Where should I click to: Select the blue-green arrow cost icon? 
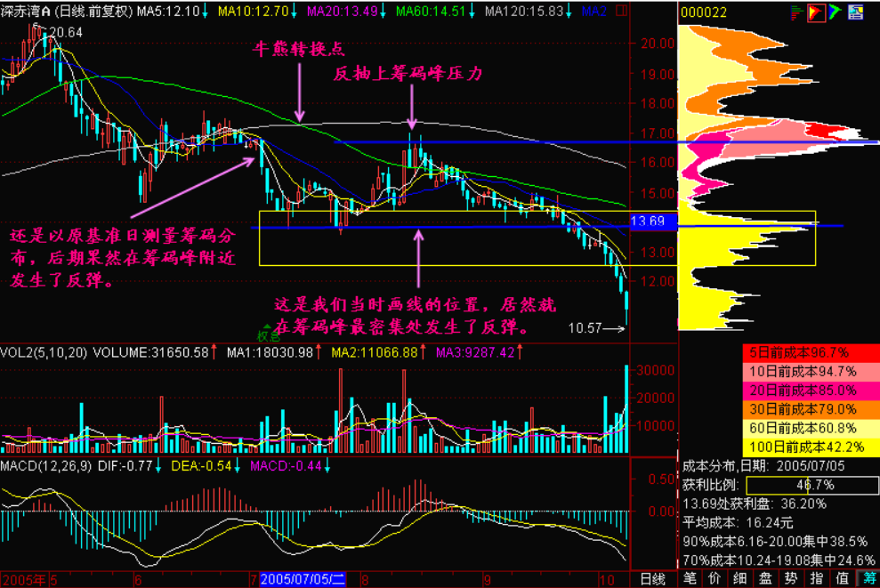pyautogui.click(x=834, y=12)
